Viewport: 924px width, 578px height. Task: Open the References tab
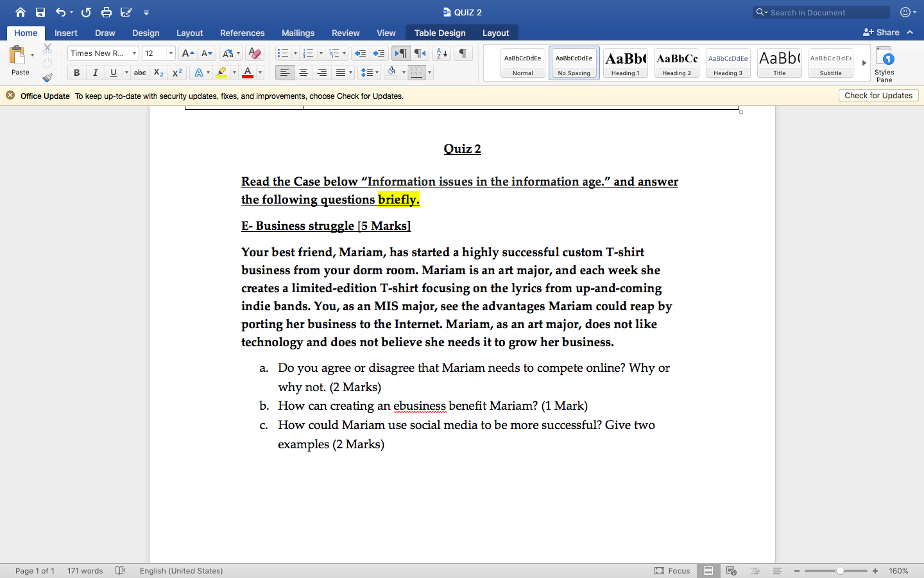coord(243,33)
